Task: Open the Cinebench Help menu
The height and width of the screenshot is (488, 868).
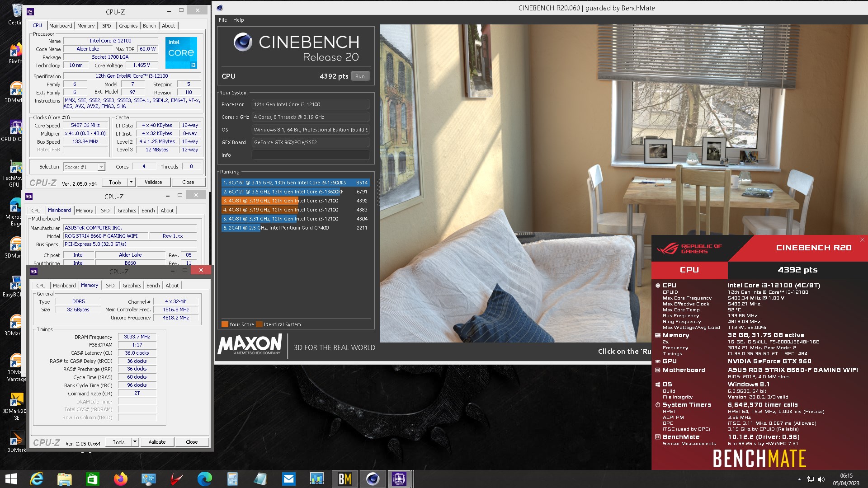Action: point(239,20)
